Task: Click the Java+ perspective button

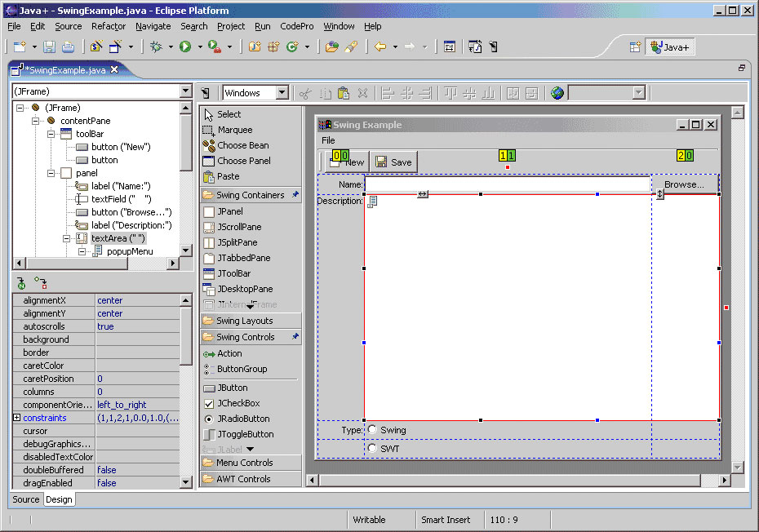Action: point(670,47)
